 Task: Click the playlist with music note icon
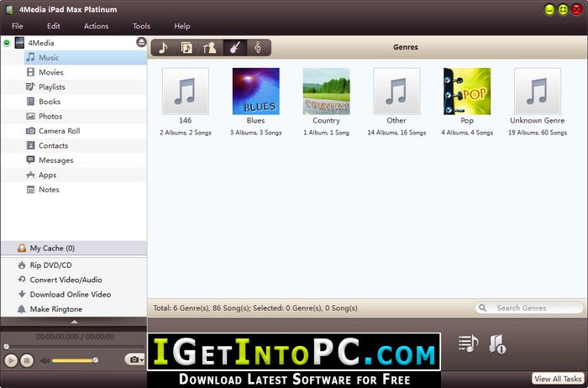(x=468, y=343)
